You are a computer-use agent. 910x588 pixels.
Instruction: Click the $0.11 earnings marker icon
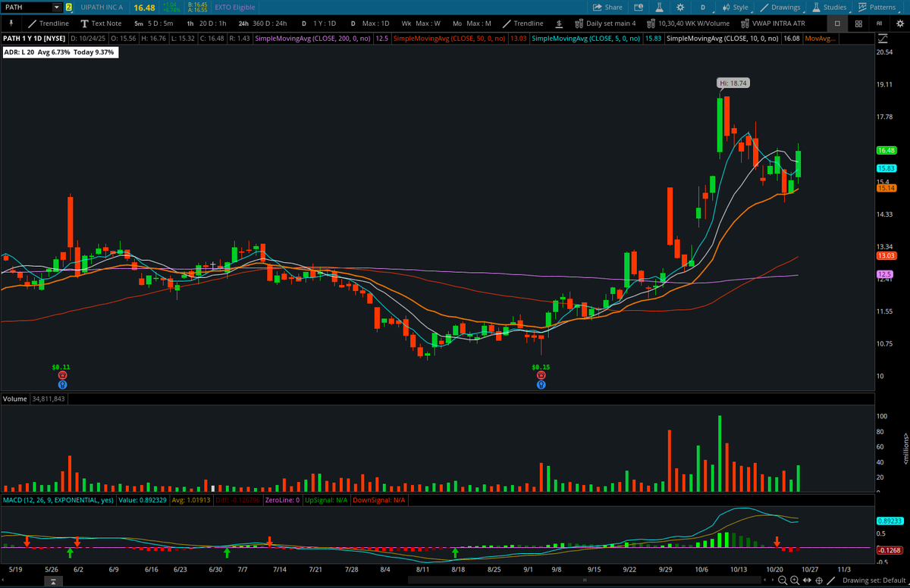pos(62,375)
